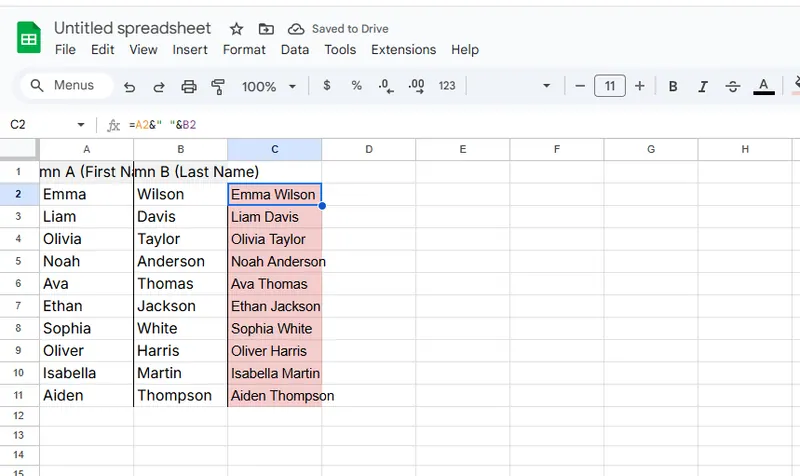Click the Format as currency icon
The image size is (800, 476).
[327, 86]
